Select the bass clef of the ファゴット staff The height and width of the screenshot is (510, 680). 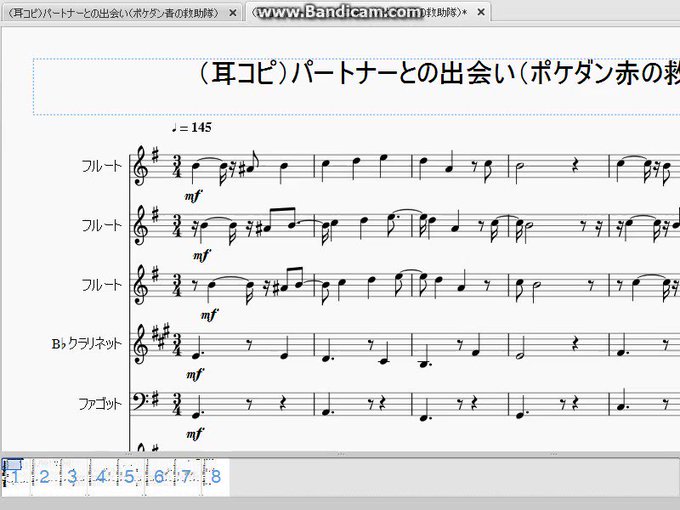coord(139,401)
